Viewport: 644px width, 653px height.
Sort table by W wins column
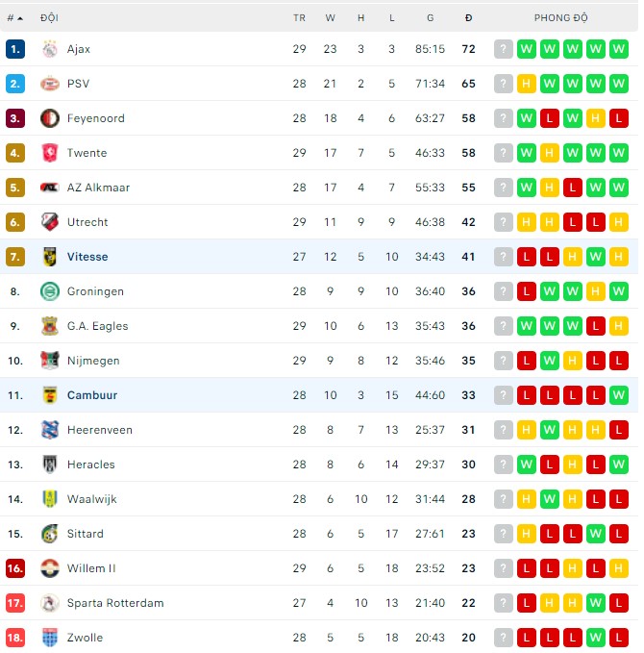[331, 18]
